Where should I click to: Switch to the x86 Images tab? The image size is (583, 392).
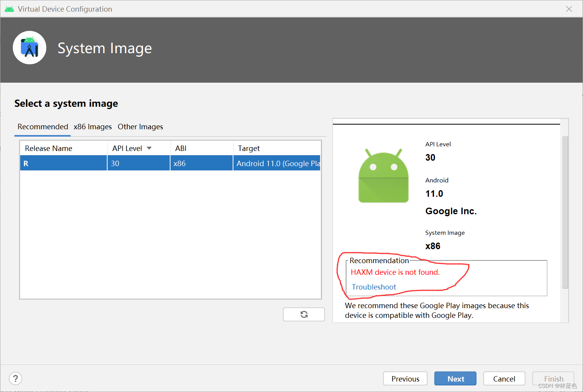(92, 127)
